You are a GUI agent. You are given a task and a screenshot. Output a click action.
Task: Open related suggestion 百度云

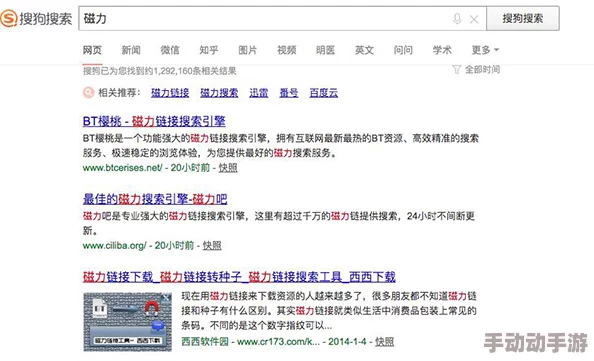324,93
